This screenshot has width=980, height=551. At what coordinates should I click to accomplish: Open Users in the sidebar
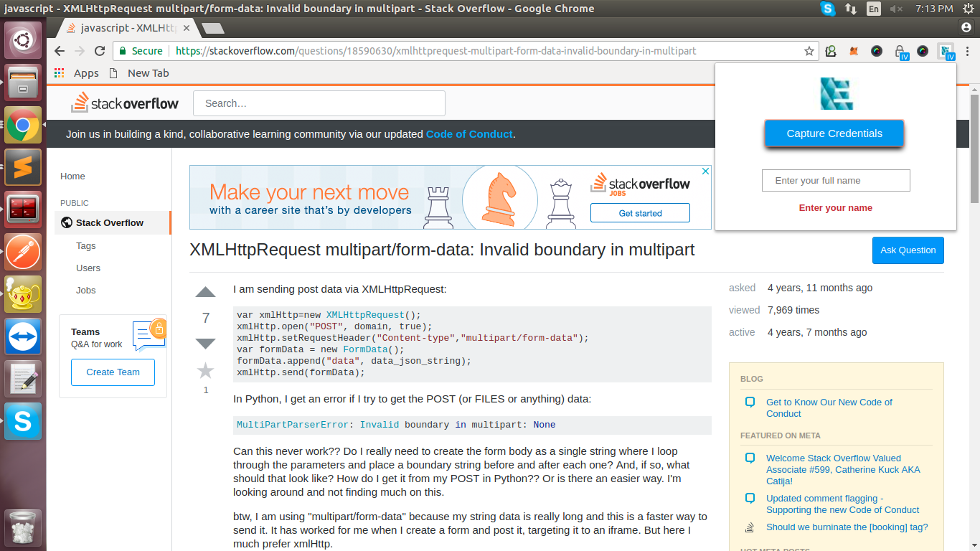(x=88, y=268)
